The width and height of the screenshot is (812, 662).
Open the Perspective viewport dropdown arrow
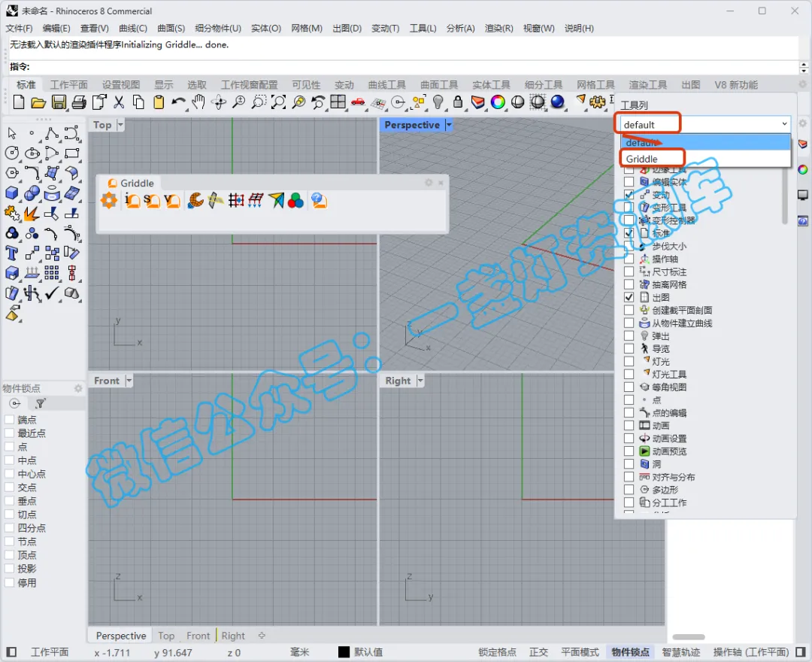click(448, 125)
